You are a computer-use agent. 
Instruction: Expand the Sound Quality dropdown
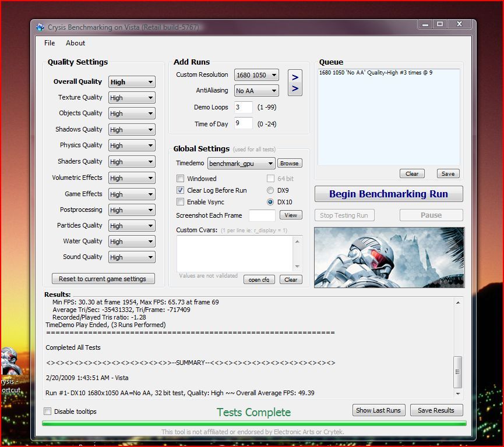point(132,257)
